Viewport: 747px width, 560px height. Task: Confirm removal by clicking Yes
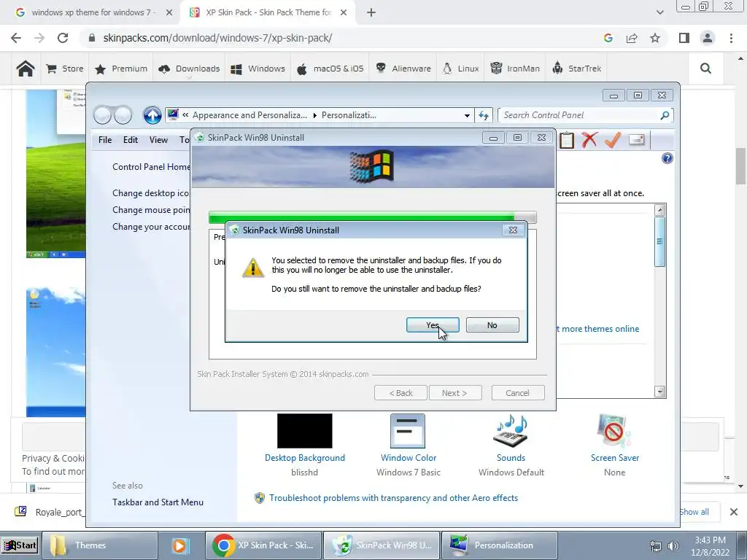pos(433,325)
